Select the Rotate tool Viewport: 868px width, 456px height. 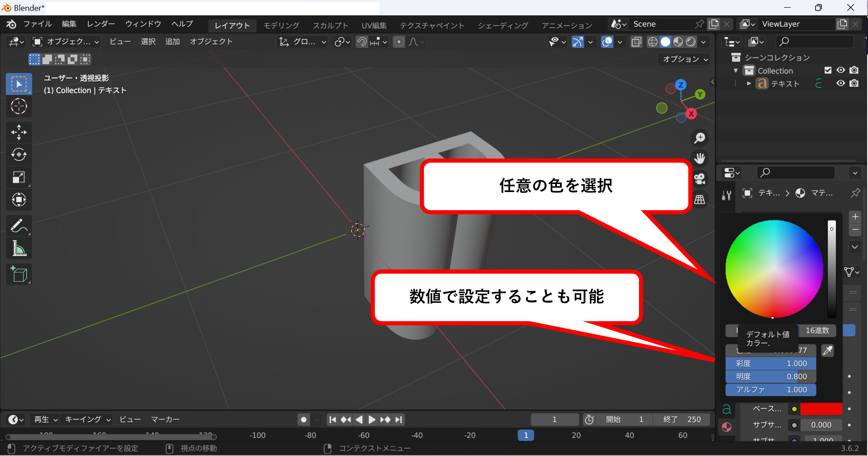pyautogui.click(x=19, y=155)
